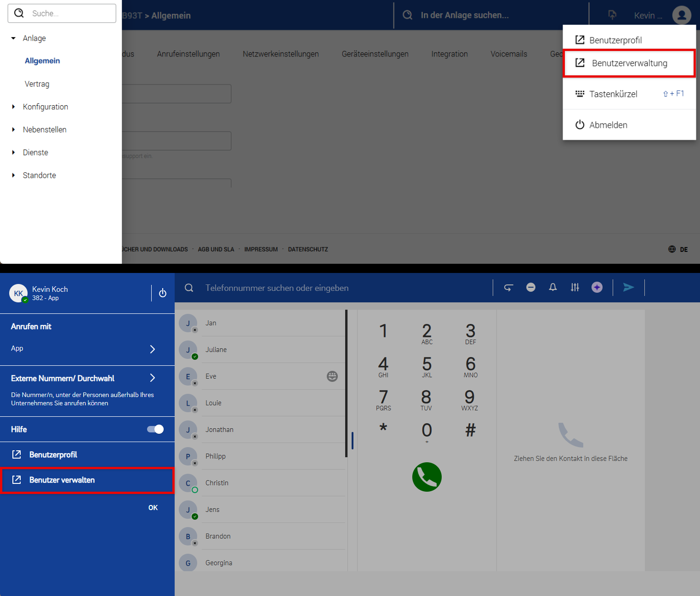Select Benutzerverwaltung from the user menu
The image size is (700, 596).
point(629,63)
